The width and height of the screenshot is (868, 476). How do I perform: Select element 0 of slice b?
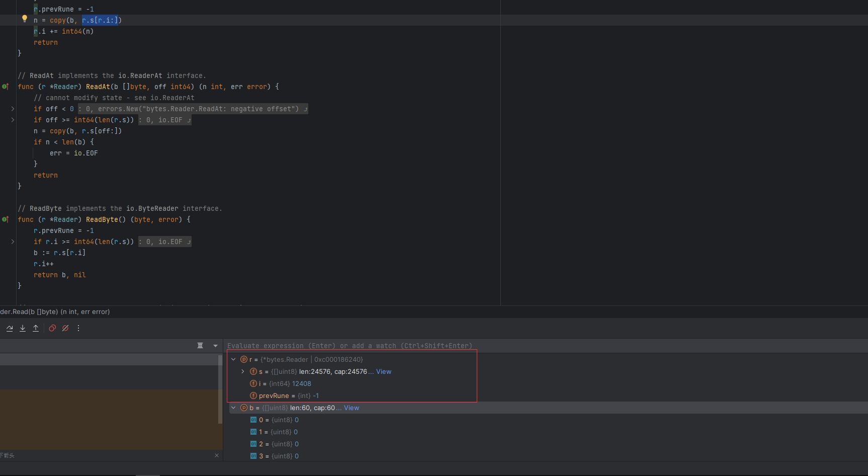[548, 420]
